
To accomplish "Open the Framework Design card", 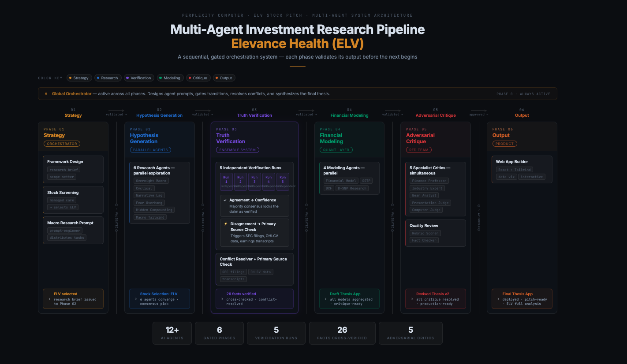I will (x=73, y=169).
